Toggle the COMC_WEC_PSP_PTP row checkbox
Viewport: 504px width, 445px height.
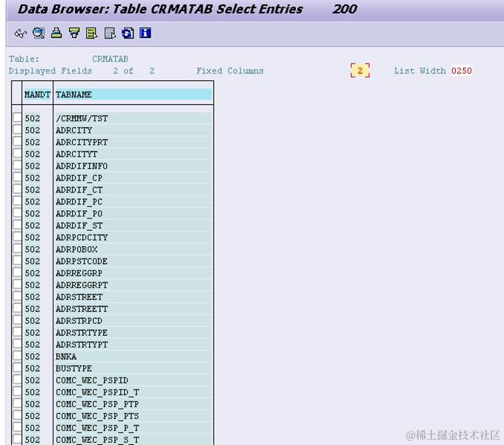tap(17, 403)
